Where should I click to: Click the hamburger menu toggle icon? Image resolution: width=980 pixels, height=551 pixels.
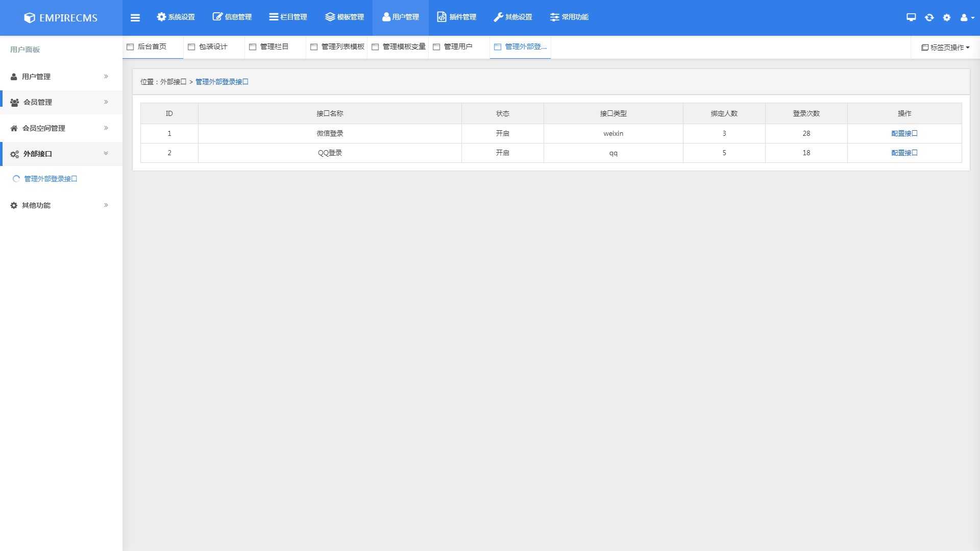click(x=135, y=17)
